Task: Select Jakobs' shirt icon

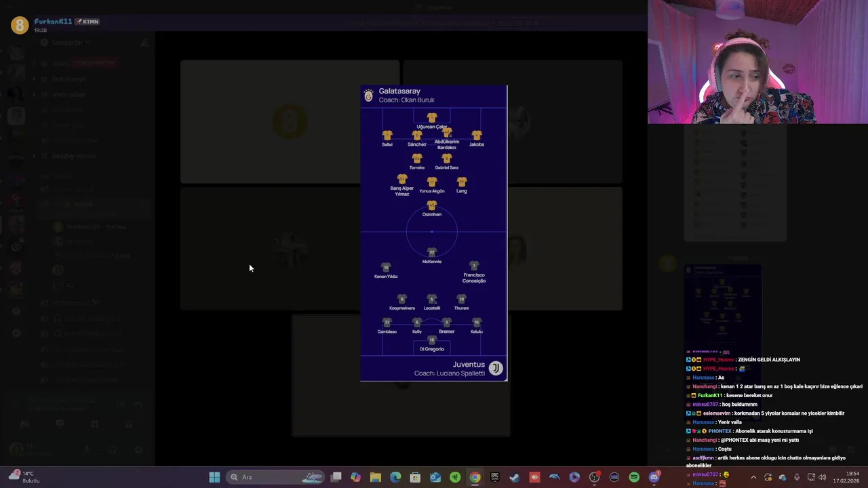Action: click(x=477, y=135)
